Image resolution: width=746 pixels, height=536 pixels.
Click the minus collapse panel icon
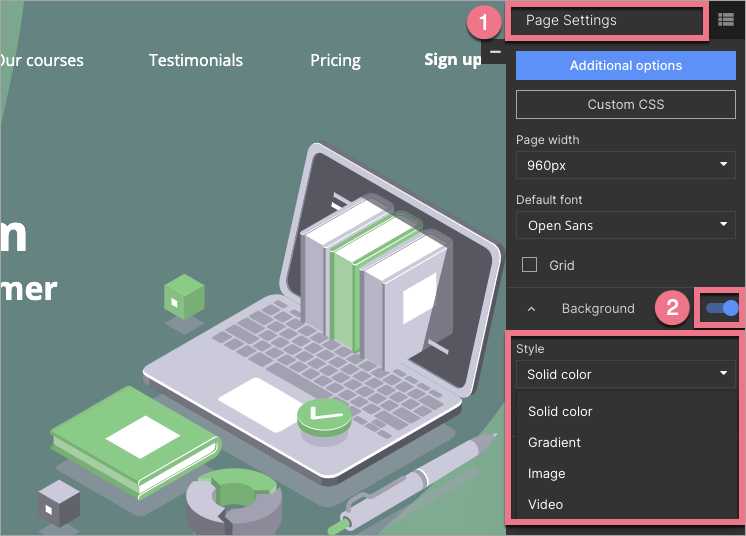[495, 52]
